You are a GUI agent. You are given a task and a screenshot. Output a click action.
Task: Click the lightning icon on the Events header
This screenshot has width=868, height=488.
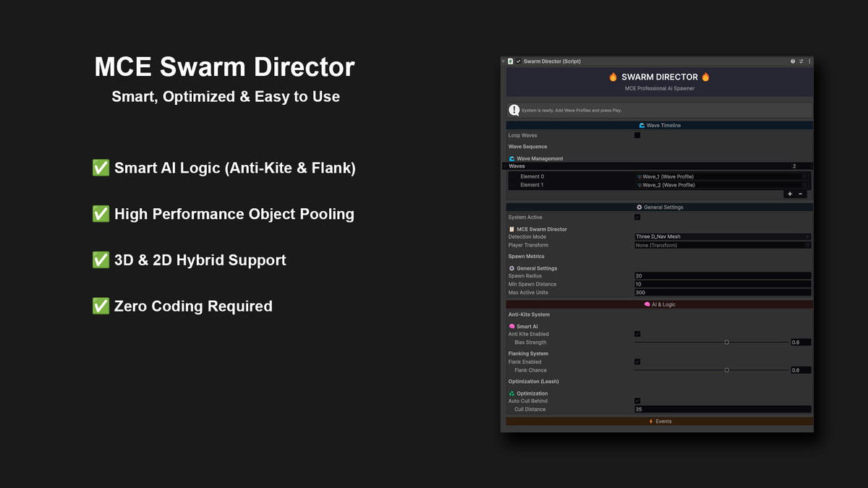pos(650,421)
